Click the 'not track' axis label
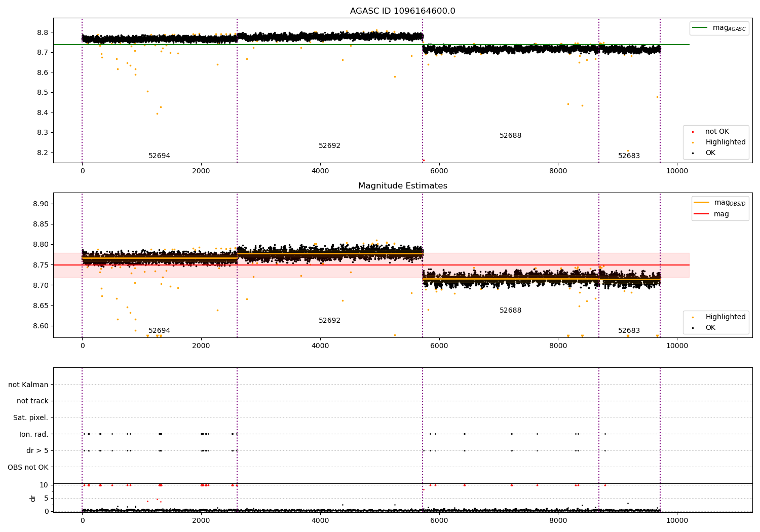 [x=32, y=401]
